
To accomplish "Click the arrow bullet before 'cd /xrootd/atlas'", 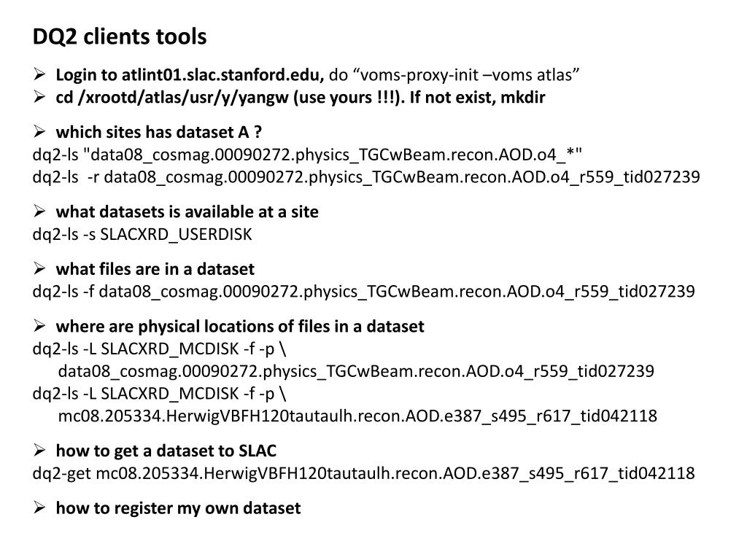I will (x=39, y=96).
